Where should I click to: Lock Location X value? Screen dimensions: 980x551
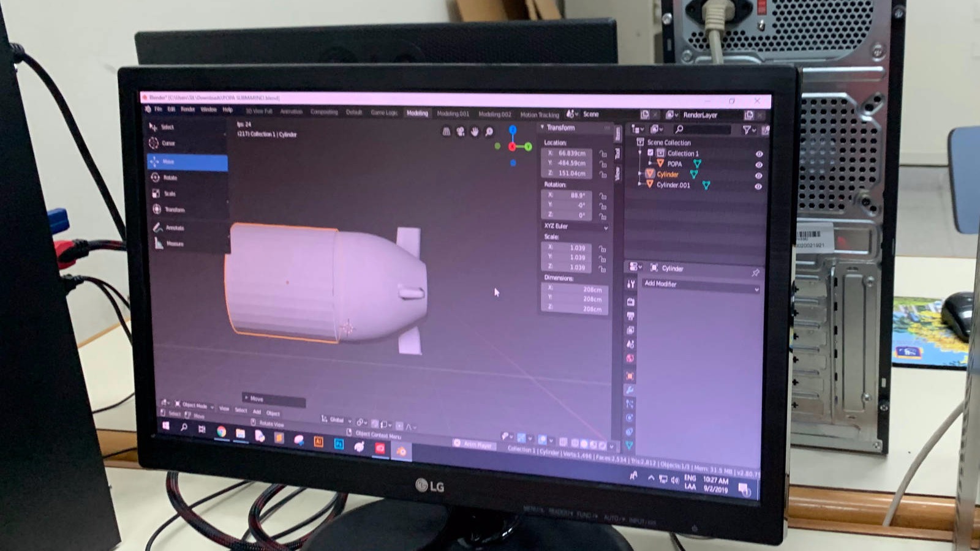pyautogui.click(x=603, y=154)
